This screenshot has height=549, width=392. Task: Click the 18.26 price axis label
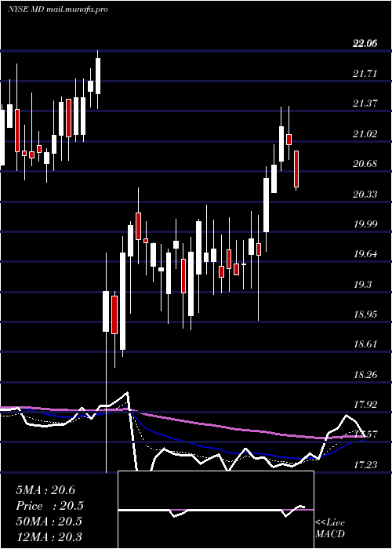pyautogui.click(x=365, y=375)
